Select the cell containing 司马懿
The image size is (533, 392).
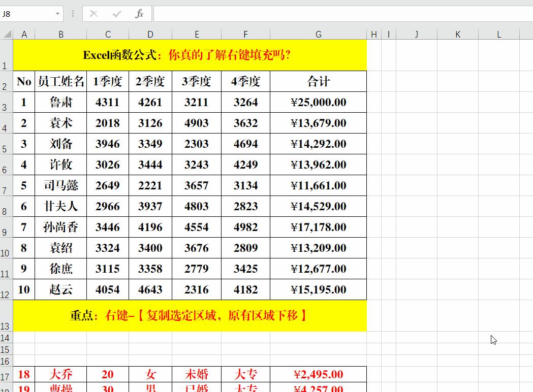coord(61,185)
